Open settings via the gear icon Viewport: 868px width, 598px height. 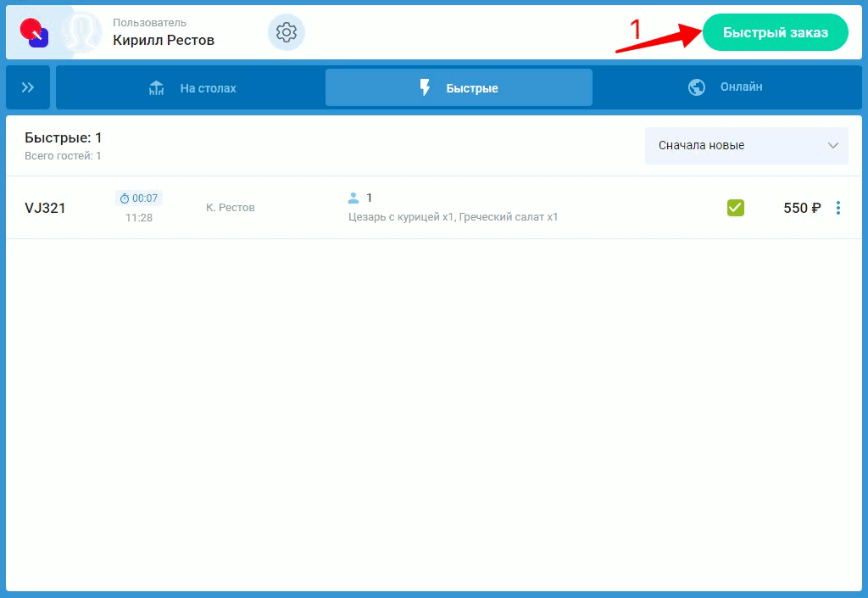(287, 32)
